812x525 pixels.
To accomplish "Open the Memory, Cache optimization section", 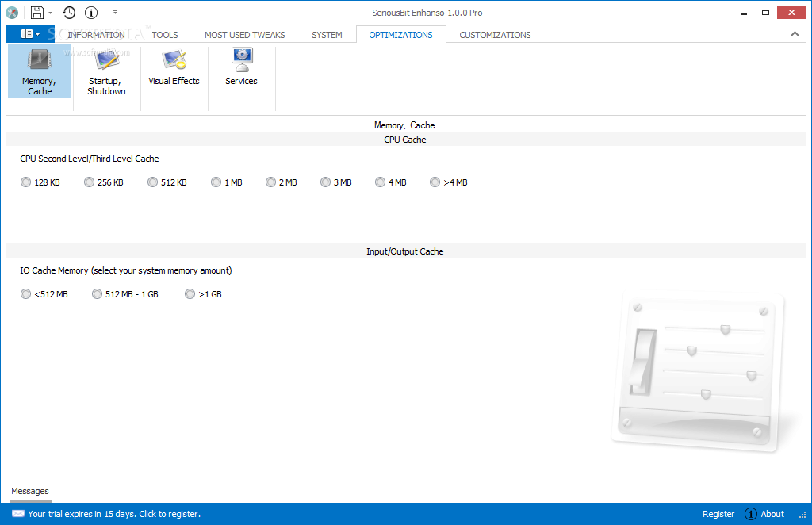I will 40,71.
